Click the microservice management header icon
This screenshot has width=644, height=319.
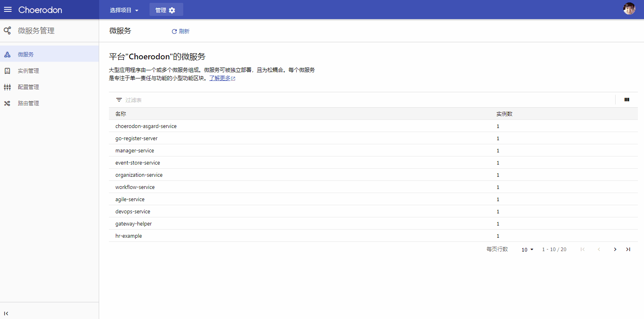click(x=7, y=30)
